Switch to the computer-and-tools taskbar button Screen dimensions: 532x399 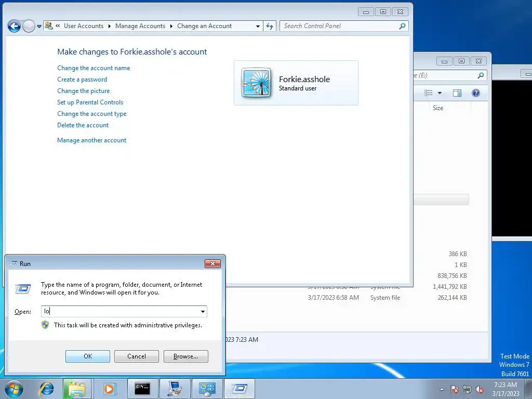175,389
